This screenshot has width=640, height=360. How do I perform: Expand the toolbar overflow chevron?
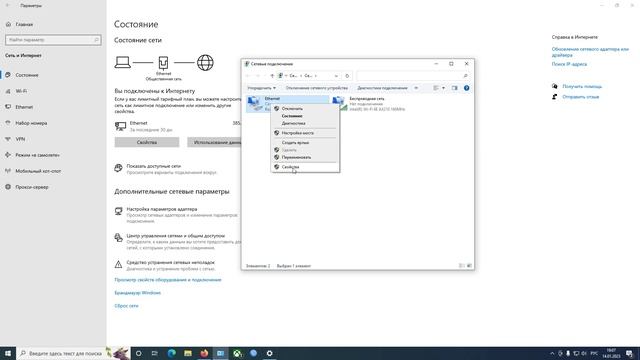[416, 88]
